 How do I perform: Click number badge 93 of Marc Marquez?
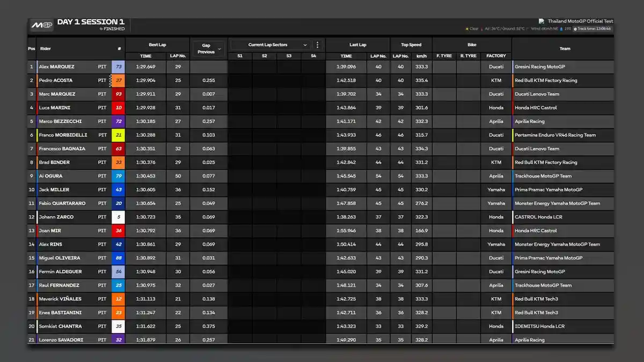(x=119, y=94)
